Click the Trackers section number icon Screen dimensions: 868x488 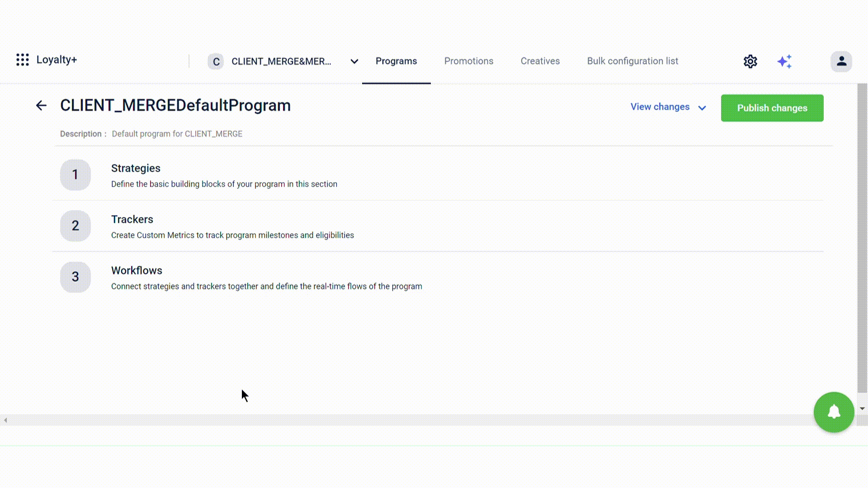(x=75, y=225)
